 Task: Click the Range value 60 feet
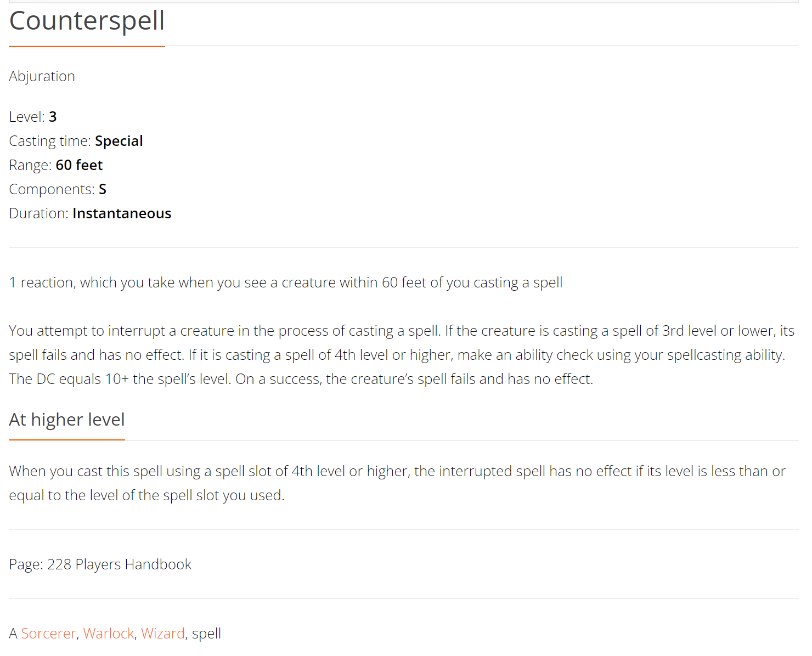79,165
